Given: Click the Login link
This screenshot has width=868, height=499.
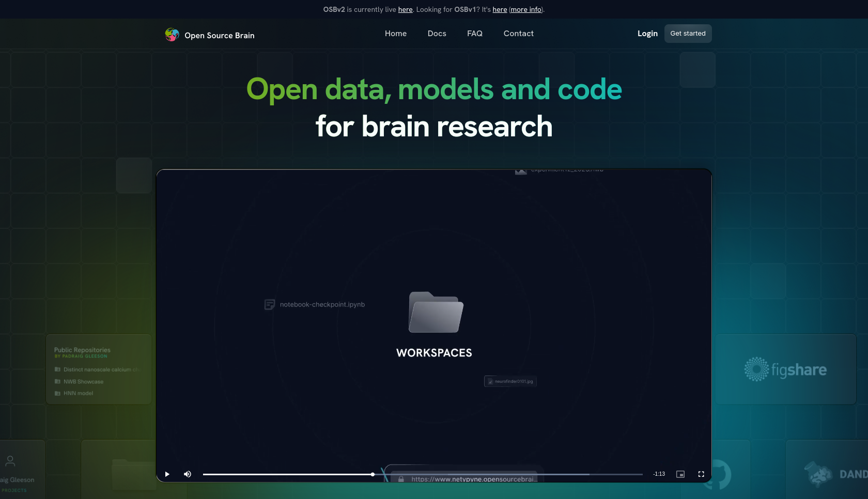Looking at the screenshot, I should tap(647, 34).
